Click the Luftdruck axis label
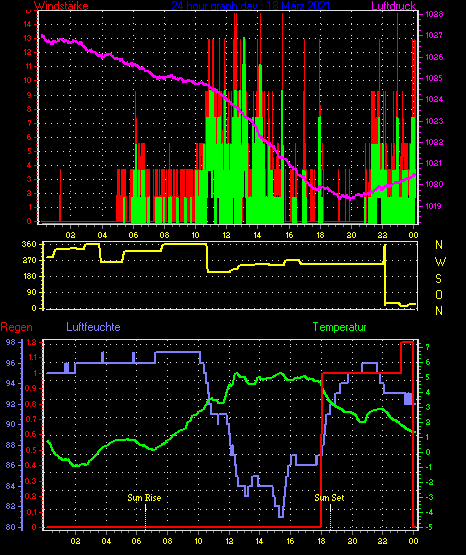466x555 pixels. [393, 5]
